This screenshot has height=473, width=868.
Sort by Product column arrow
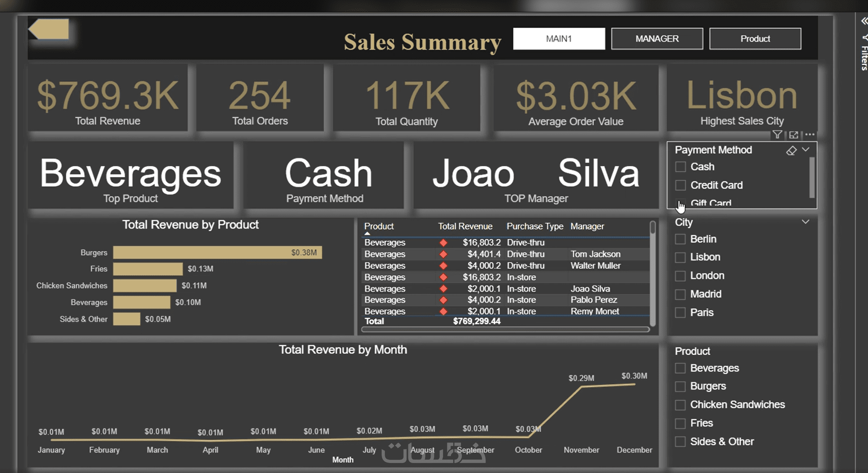click(367, 234)
